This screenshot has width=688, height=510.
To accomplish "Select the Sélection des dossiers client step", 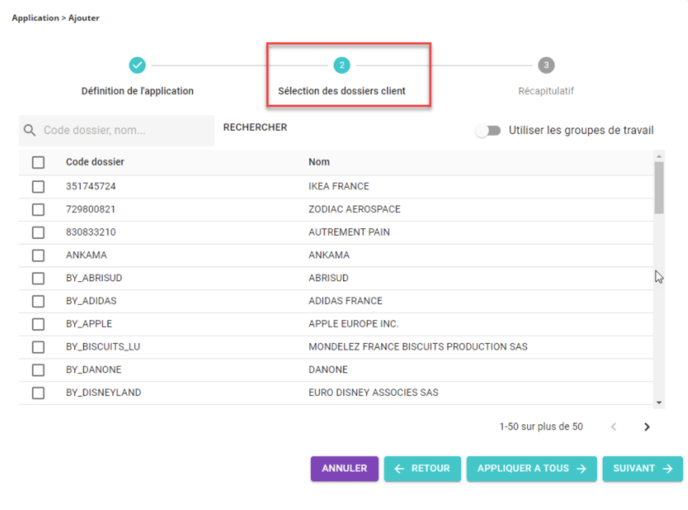I will tap(342, 91).
